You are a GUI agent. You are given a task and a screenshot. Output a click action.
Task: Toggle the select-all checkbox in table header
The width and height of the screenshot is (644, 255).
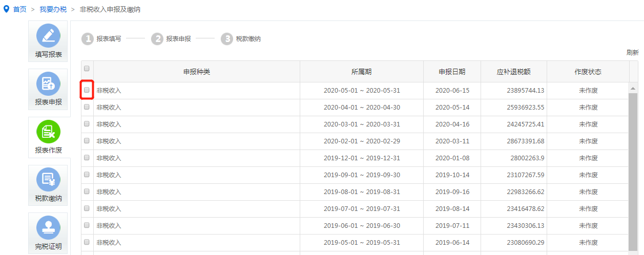click(x=87, y=69)
